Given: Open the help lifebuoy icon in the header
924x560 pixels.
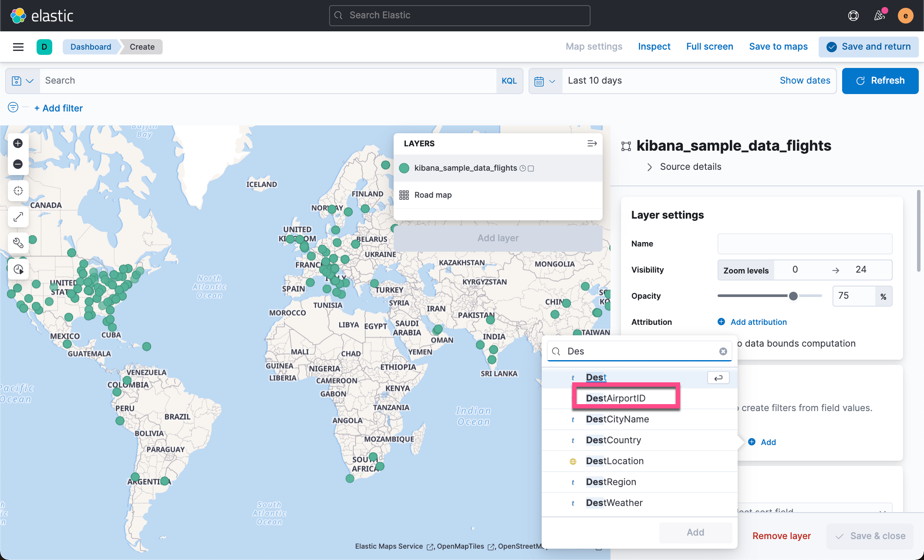Looking at the screenshot, I should point(853,16).
